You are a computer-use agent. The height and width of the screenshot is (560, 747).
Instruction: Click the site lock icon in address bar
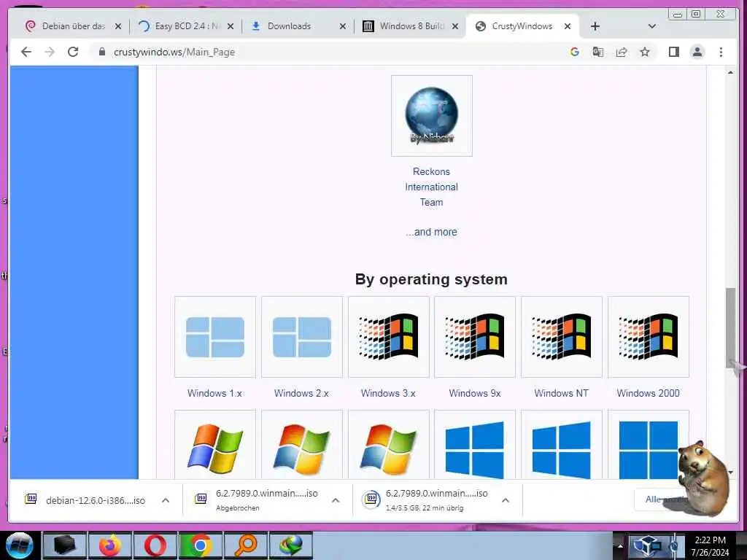pos(101,52)
